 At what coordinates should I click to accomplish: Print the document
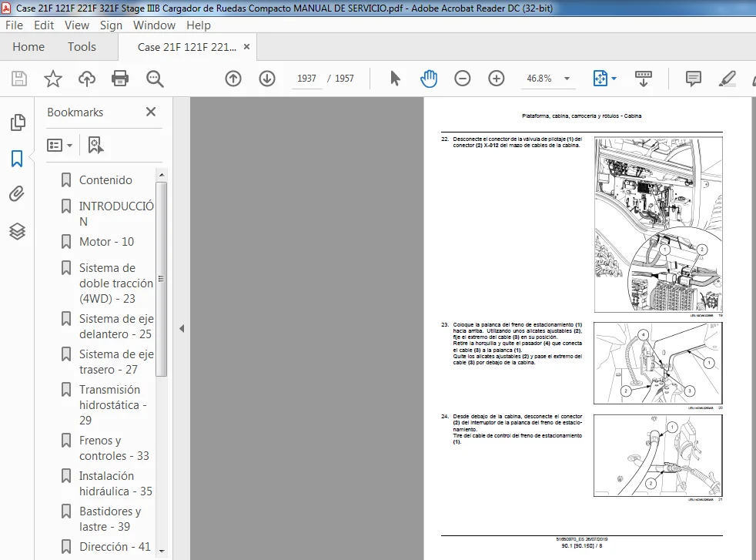[120, 78]
